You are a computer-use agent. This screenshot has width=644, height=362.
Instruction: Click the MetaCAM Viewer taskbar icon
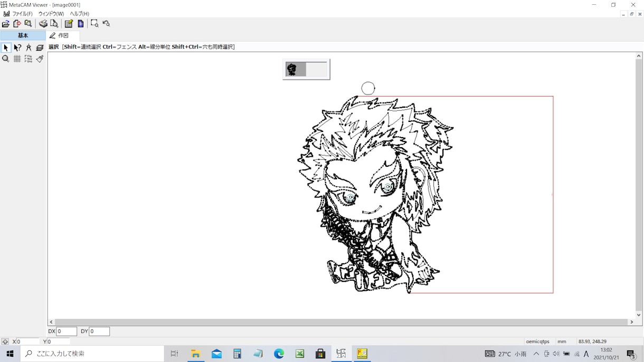pos(341,354)
